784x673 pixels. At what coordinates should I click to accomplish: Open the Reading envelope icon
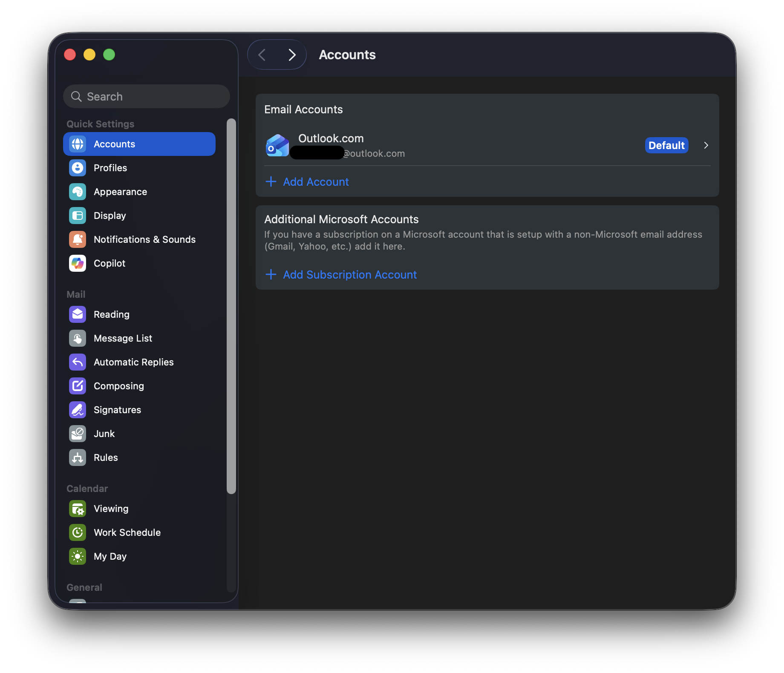(x=78, y=314)
